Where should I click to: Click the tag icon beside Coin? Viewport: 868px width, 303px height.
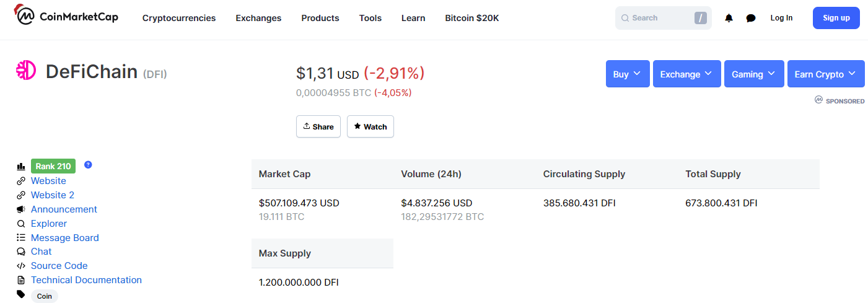(x=21, y=294)
